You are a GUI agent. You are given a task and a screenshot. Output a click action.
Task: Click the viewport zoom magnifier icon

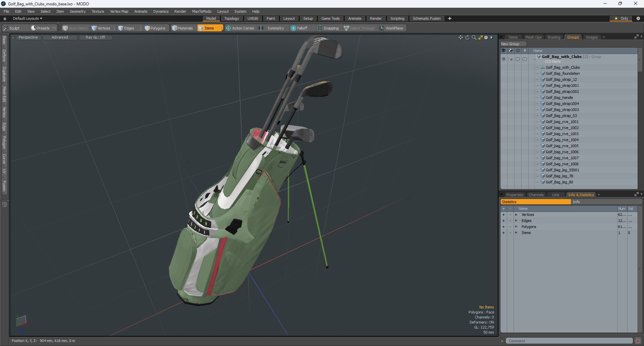coord(474,38)
